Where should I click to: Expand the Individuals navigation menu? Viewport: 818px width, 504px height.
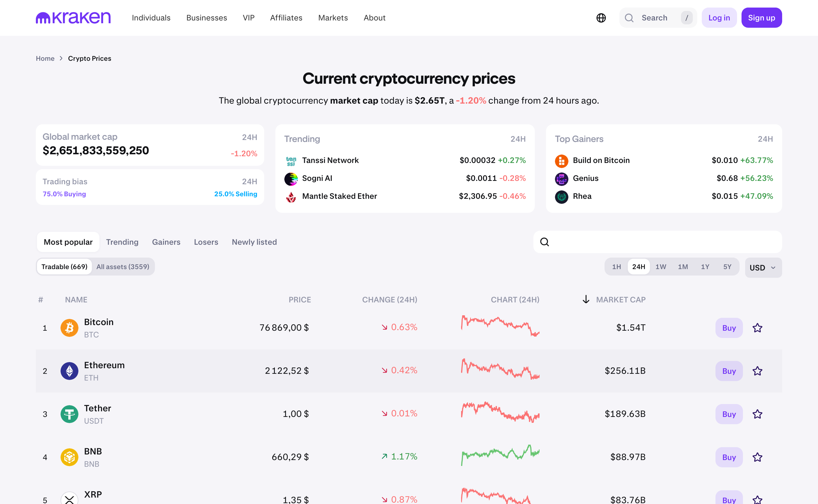tap(151, 18)
